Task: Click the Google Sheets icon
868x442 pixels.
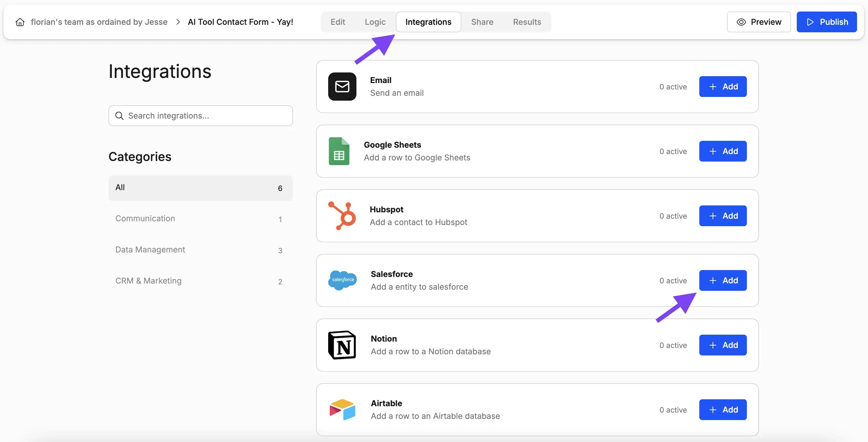Action: click(339, 151)
